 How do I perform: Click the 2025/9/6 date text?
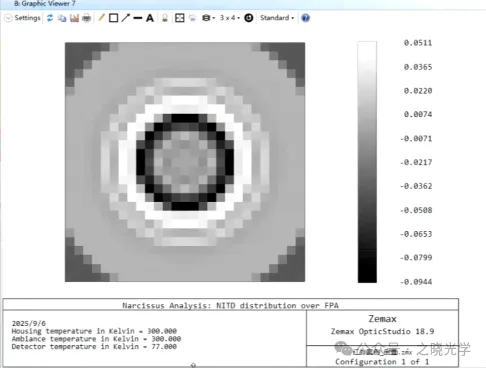[x=29, y=323]
